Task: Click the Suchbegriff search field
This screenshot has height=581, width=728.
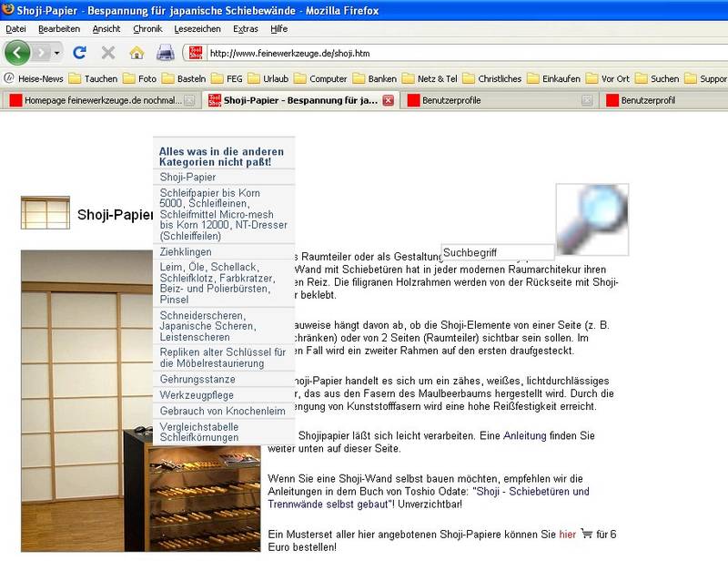Action: click(498, 252)
